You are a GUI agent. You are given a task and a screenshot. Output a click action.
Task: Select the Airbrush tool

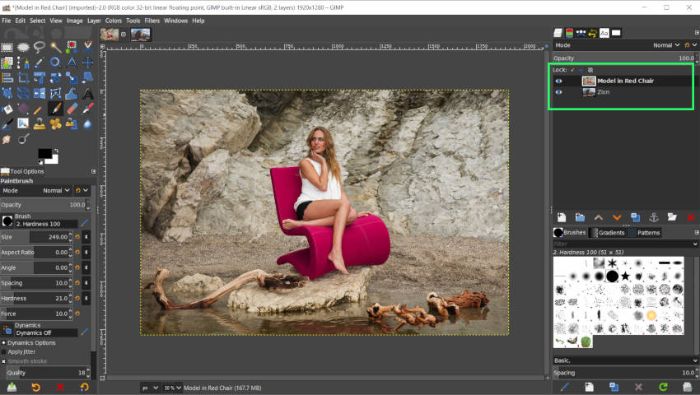coord(88,108)
